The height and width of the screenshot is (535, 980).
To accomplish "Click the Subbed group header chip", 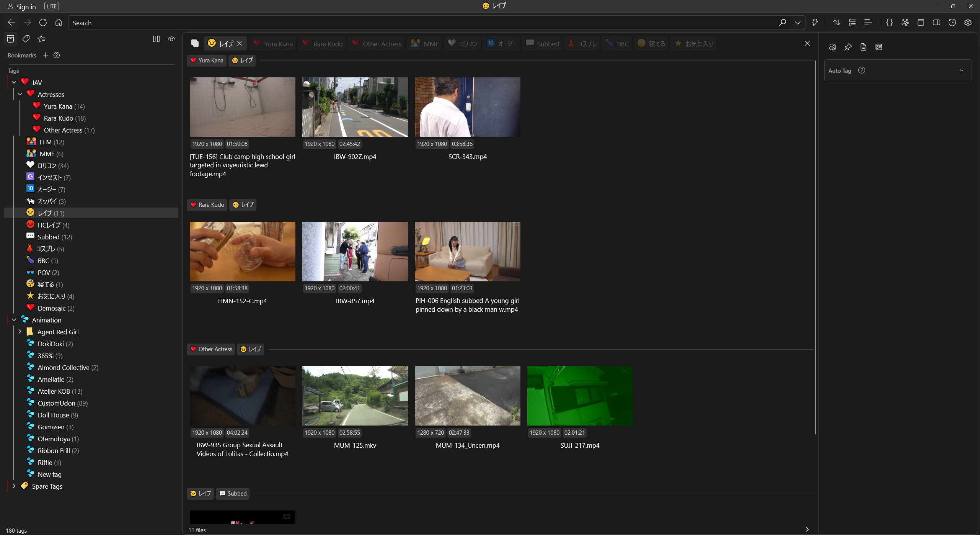I will point(233,494).
